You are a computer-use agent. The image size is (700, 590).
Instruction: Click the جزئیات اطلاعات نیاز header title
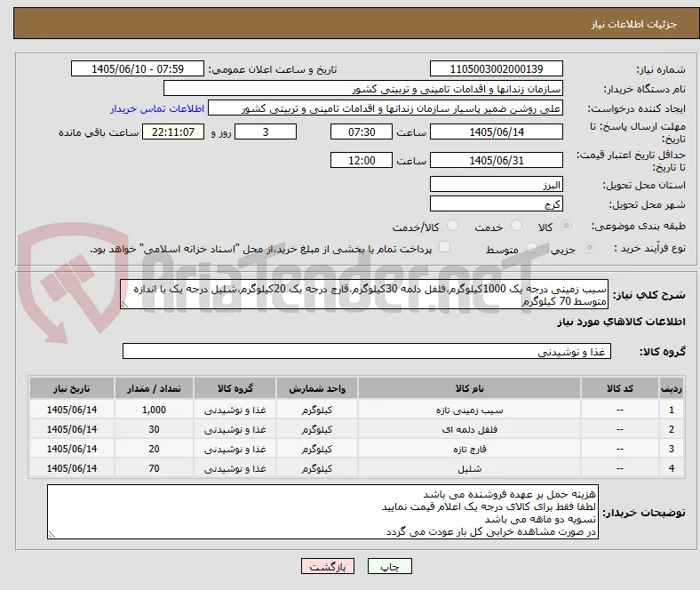(x=634, y=24)
